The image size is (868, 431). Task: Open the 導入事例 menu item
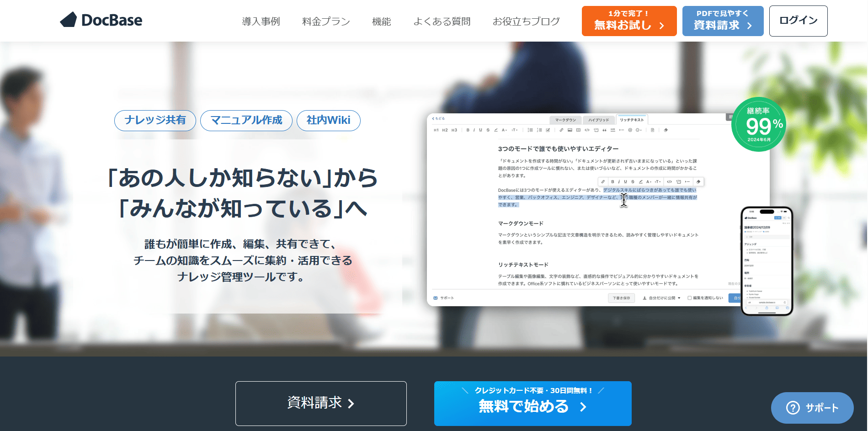(x=261, y=21)
